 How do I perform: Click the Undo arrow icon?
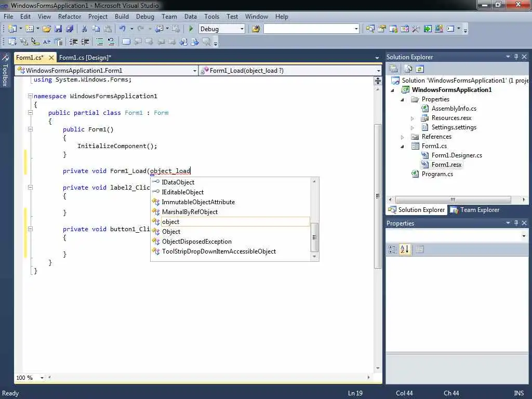123,29
